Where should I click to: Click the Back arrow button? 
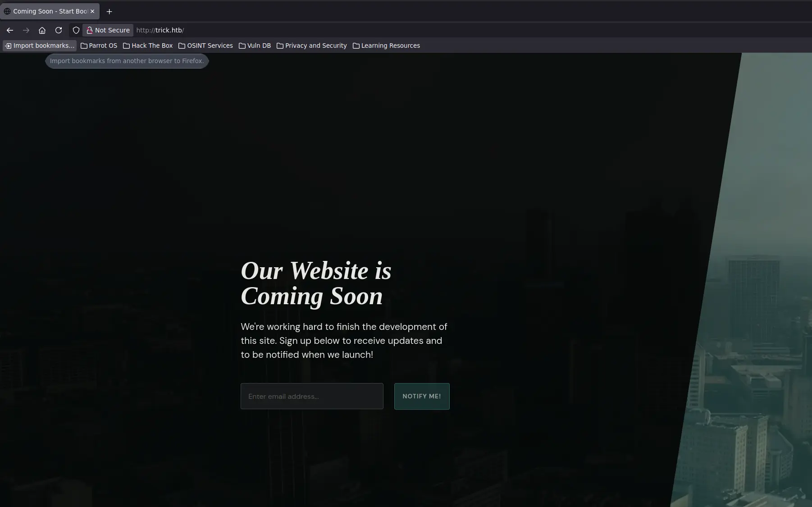[x=10, y=30]
